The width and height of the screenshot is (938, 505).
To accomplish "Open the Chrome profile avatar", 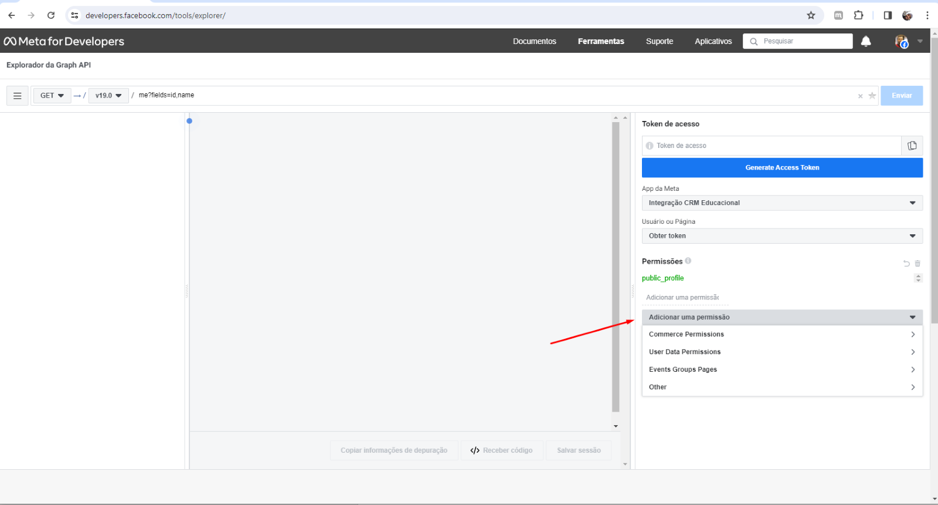I will tap(907, 16).
